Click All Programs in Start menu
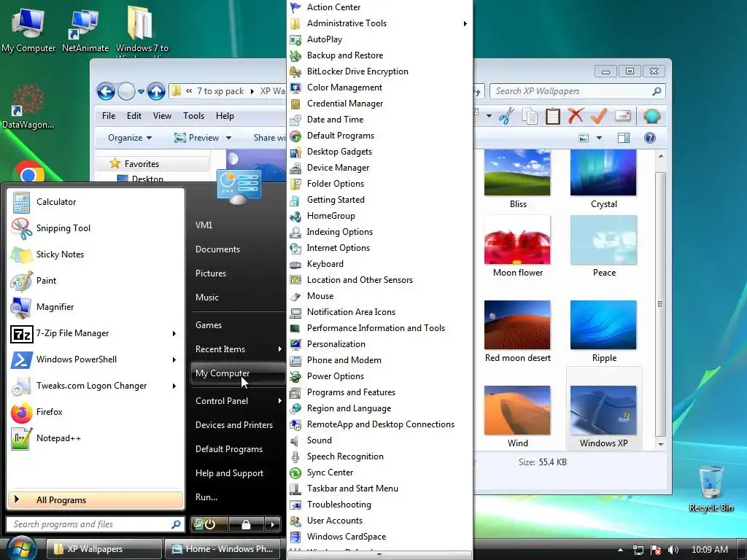This screenshot has width=747, height=560. click(96, 500)
